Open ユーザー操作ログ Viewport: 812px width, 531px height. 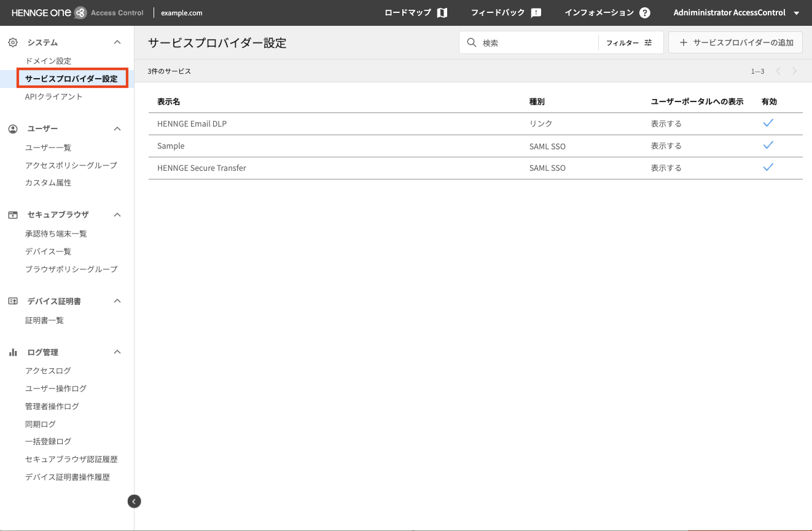pos(55,388)
